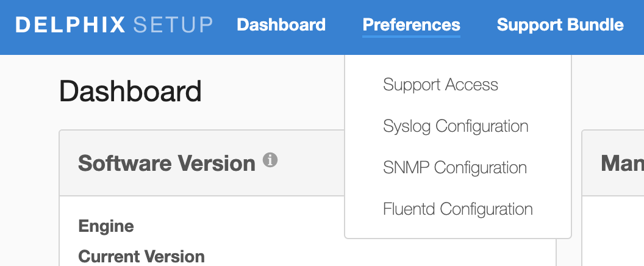Open Fluentd Configuration settings
Screen dimensions: 644x266
point(457,209)
